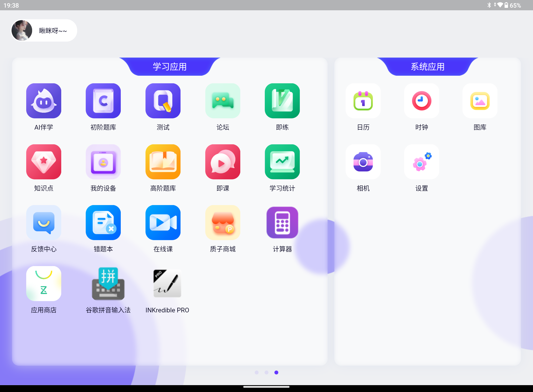
Task: Tap the active third page dot
Action: coord(276,372)
